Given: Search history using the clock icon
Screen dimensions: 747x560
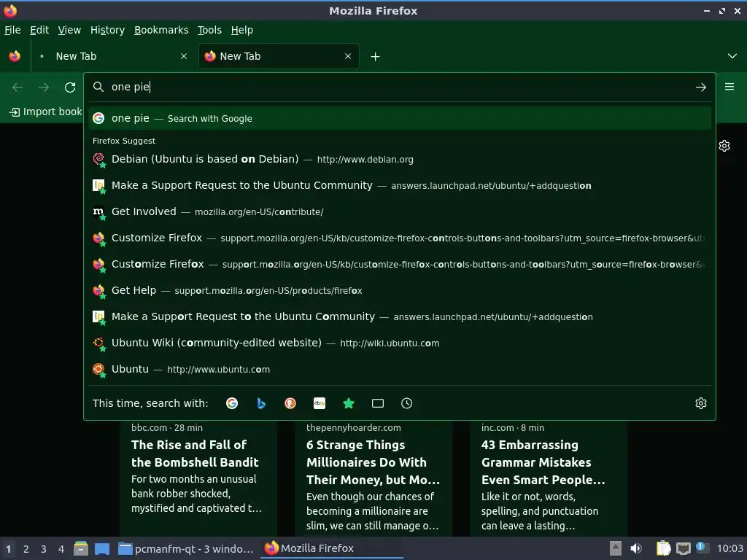Looking at the screenshot, I should click(x=407, y=403).
